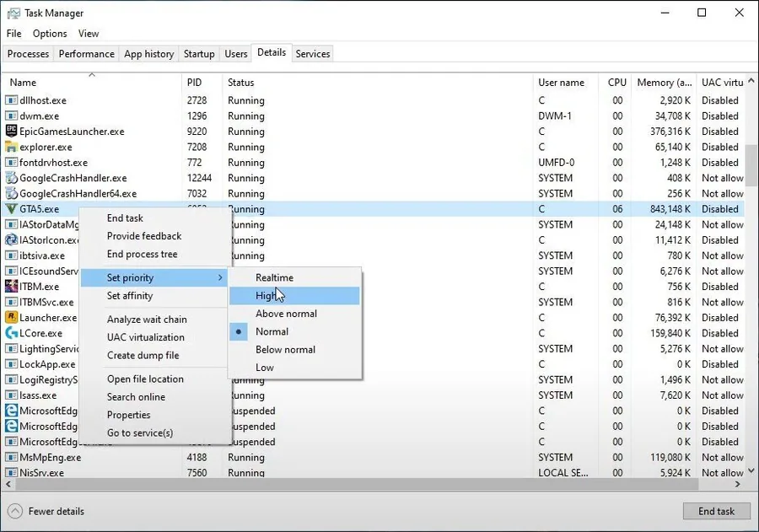This screenshot has height=532, width=759.
Task: Click the EpicGamesLauncher.exe icon
Action: tap(11, 131)
